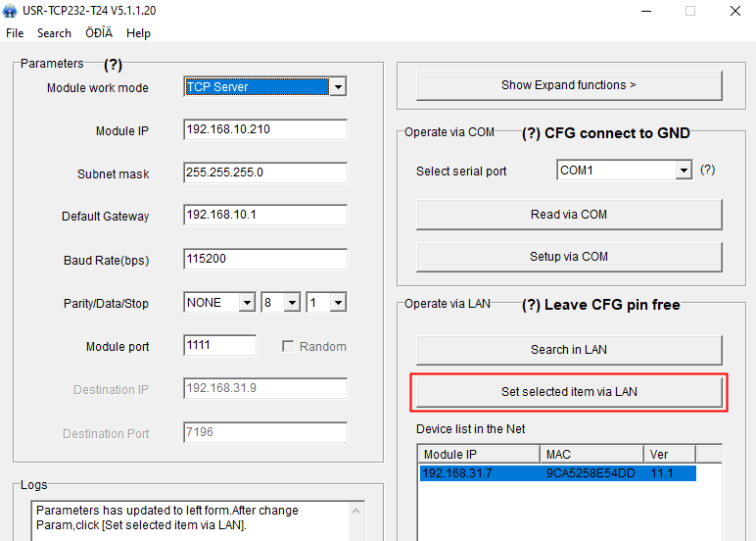The width and height of the screenshot is (756, 541).
Task: Click the (?) beside the serial port dropdown
Action: click(x=707, y=170)
